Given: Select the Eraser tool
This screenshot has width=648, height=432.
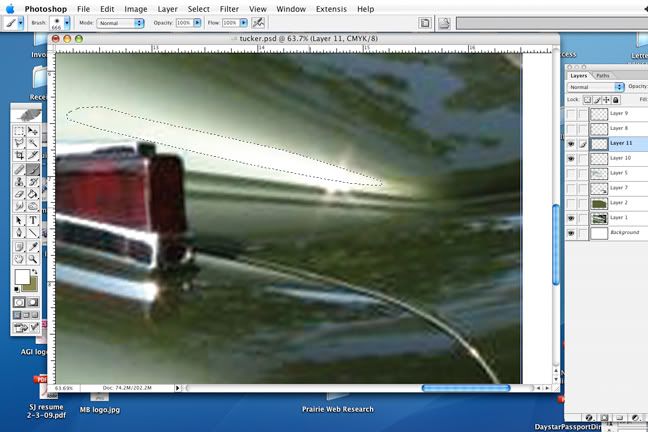Looking at the screenshot, I should tap(19, 193).
